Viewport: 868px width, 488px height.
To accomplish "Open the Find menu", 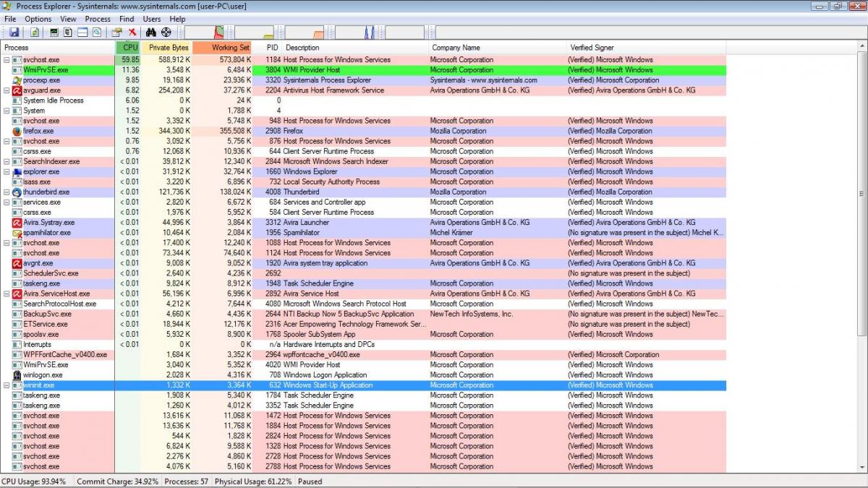I will [127, 19].
